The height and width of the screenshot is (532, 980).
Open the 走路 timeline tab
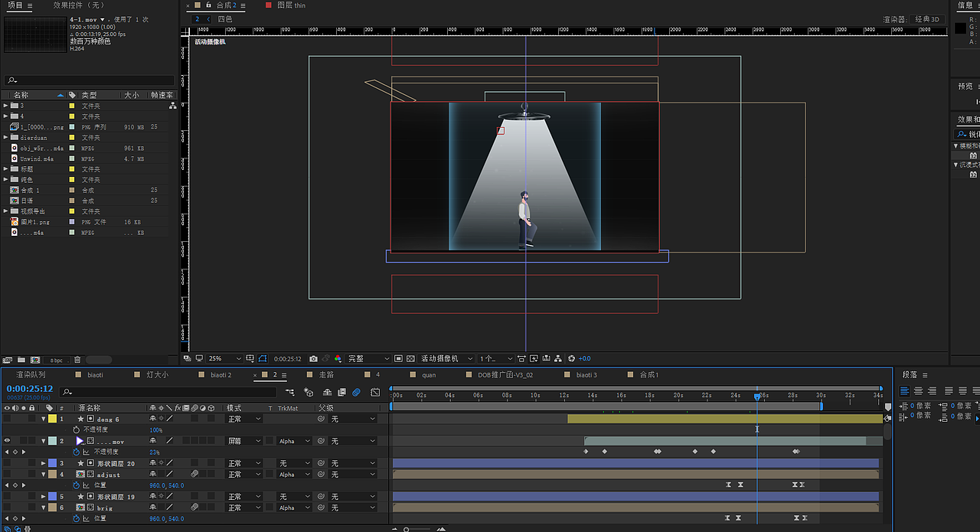326,375
